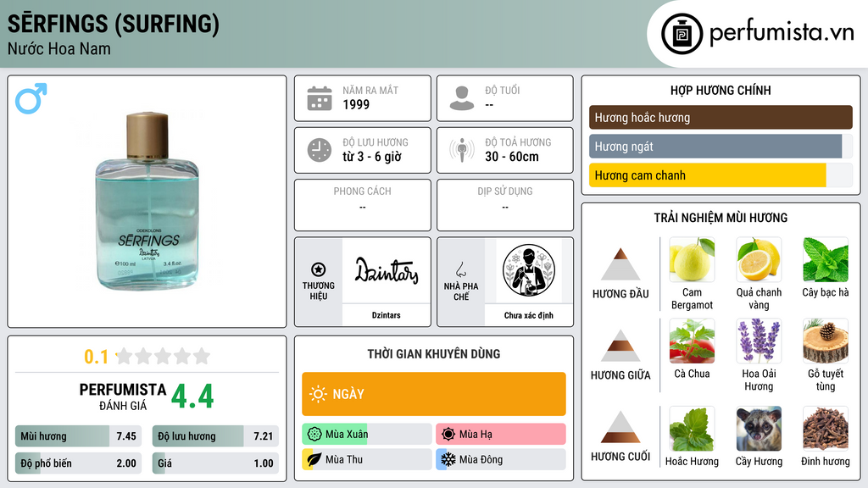Screen dimensions: 868x488
Task: Click the Hương đầu pyramid icon
Action: [x=620, y=264]
